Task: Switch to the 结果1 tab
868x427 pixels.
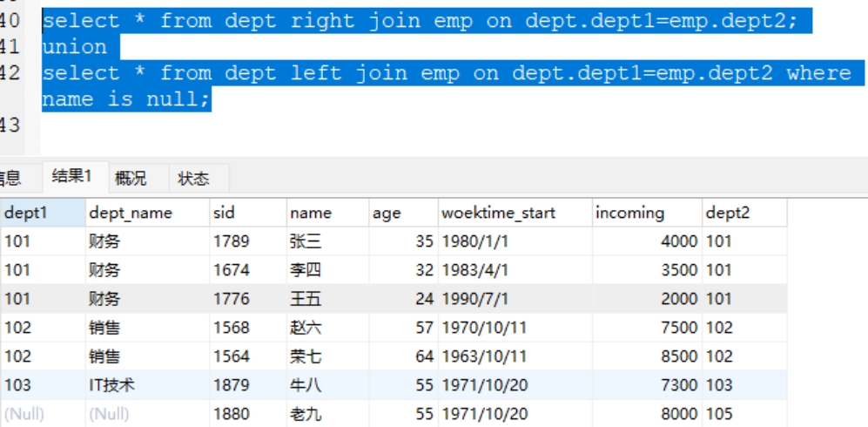Action: click(72, 177)
